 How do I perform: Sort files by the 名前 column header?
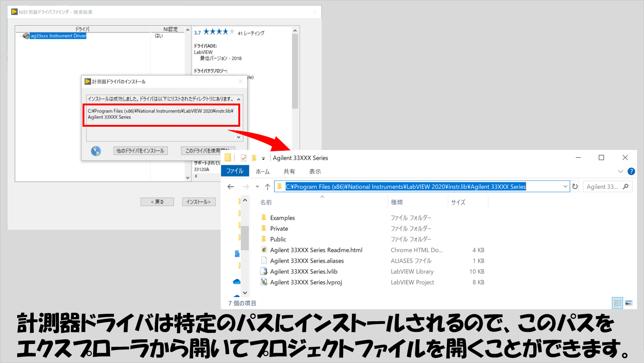(266, 202)
